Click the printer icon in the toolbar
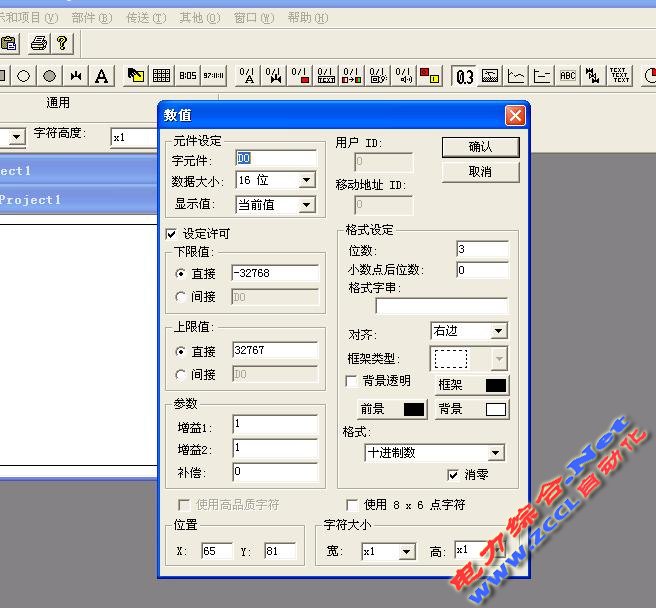 point(38,43)
